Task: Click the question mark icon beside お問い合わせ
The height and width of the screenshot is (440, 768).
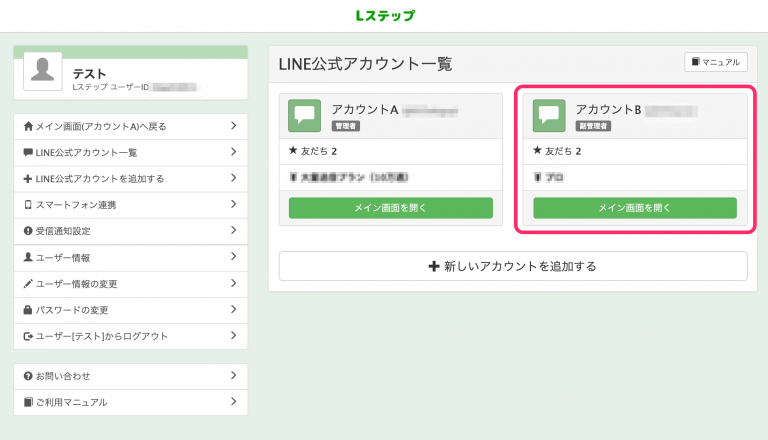Action: (x=28, y=376)
